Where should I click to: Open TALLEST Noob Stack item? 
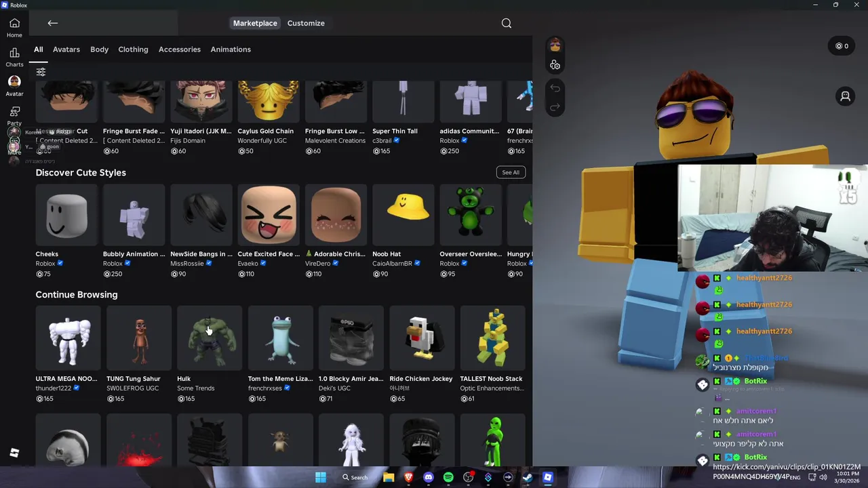click(x=492, y=338)
